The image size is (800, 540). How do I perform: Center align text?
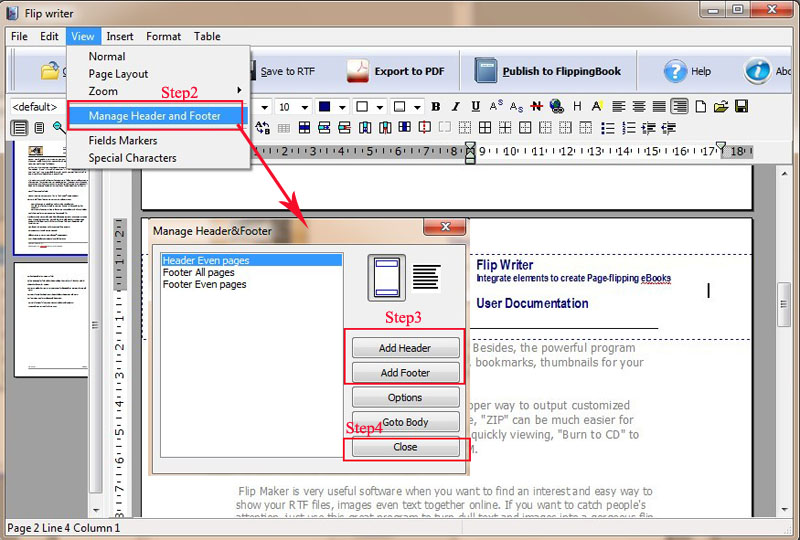(639, 107)
